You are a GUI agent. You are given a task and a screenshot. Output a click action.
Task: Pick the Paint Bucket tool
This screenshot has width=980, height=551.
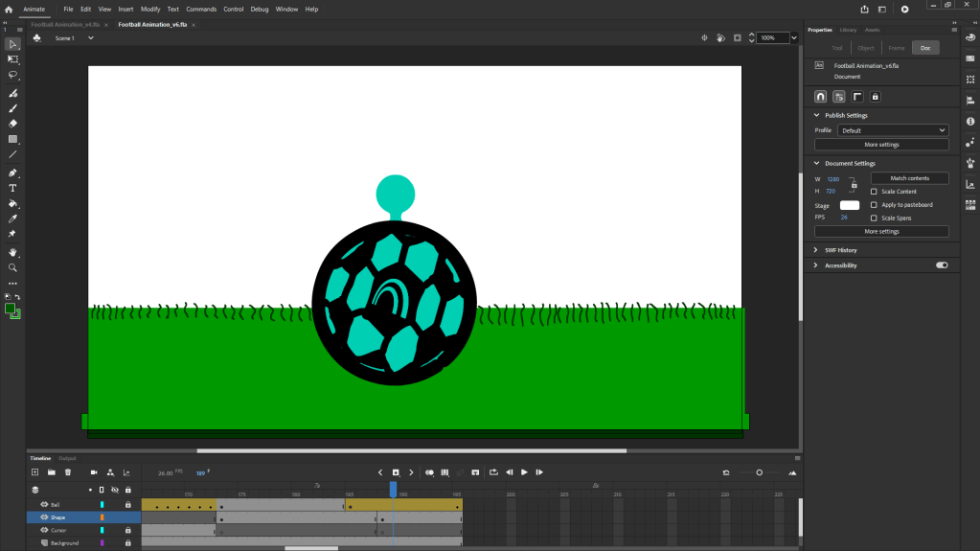13,204
